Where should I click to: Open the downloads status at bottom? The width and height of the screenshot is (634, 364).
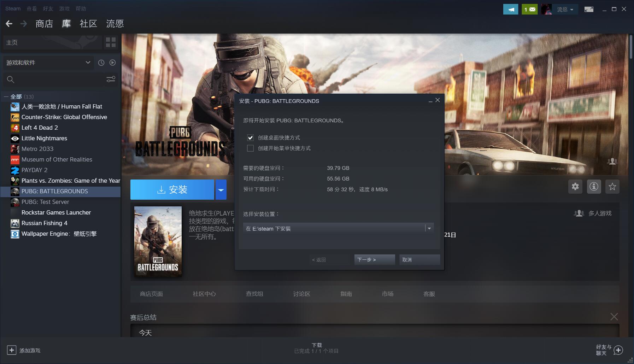click(317, 348)
